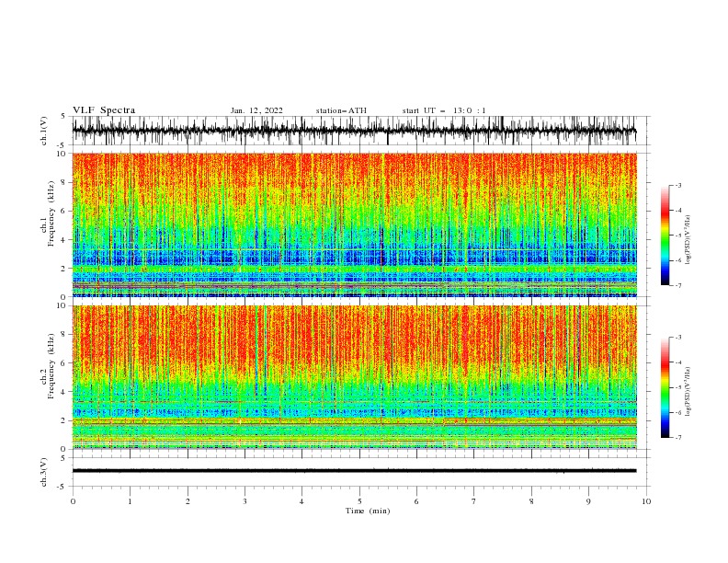Click the "-3" tick on upper color bar
Image resolution: width=728 pixels, height=563 pixels.
(678, 185)
